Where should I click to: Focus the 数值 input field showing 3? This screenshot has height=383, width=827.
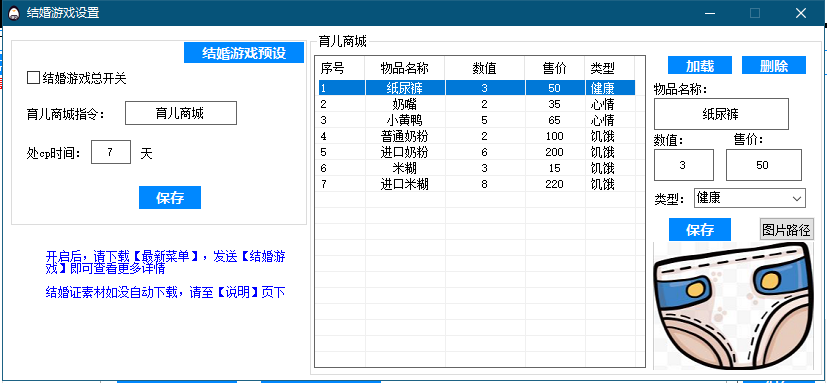(684, 165)
